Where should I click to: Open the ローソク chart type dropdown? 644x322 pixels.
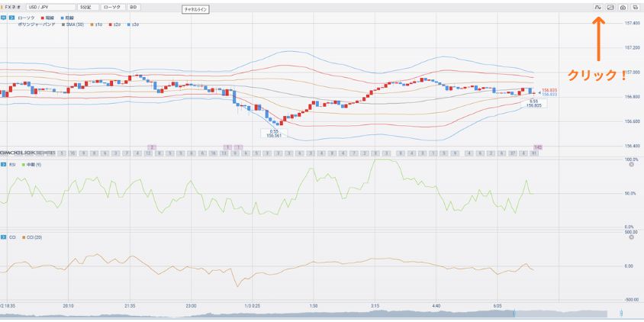click(112, 7)
